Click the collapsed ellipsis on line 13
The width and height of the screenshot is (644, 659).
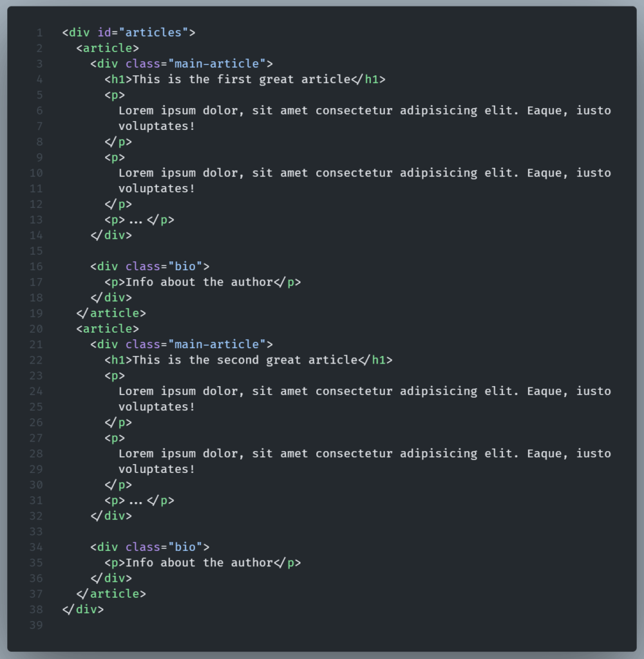(135, 220)
